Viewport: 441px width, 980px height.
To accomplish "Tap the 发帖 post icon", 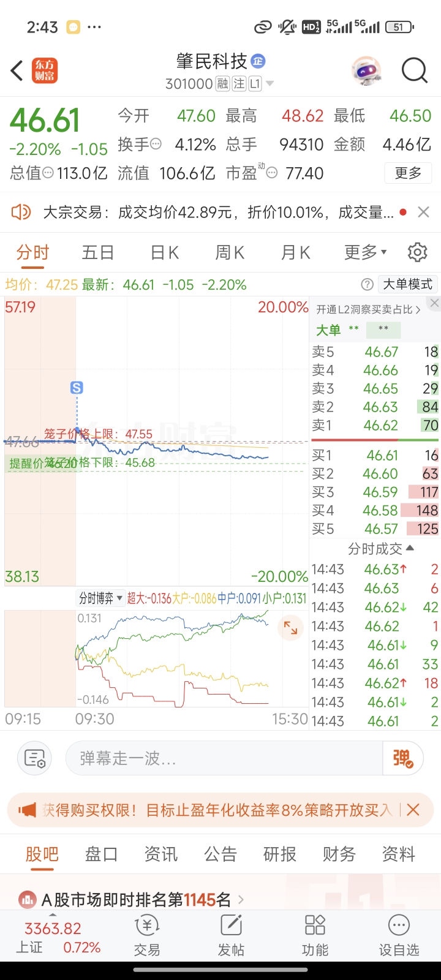I will 231,935.
